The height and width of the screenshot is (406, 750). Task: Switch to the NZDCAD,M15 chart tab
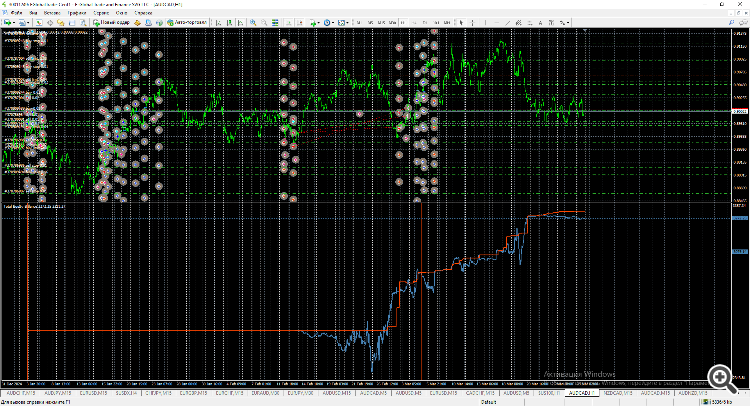[618, 393]
